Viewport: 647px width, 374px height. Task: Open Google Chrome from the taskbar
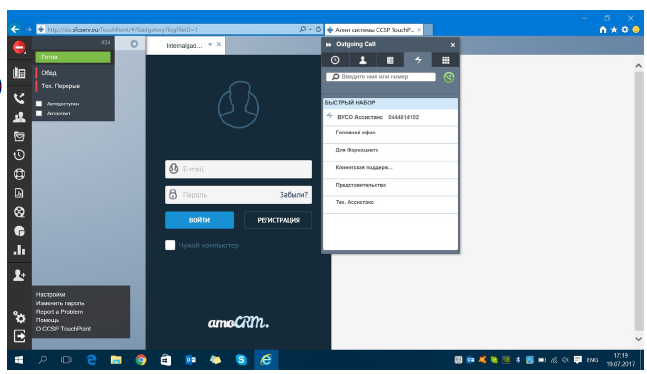pyautogui.click(x=141, y=360)
